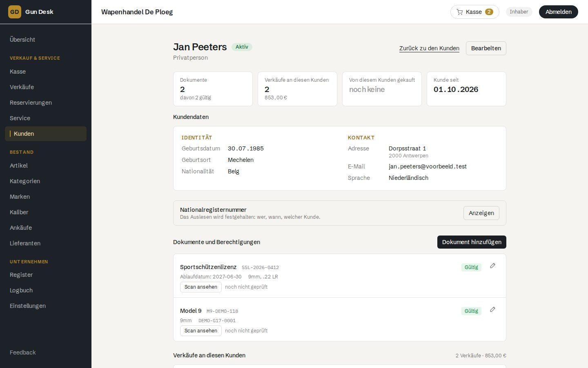The height and width of the screenshot is (368, 588).
Task: Reveal Nationalregisternummer with Anzeigen
Action: click(481, 213)
